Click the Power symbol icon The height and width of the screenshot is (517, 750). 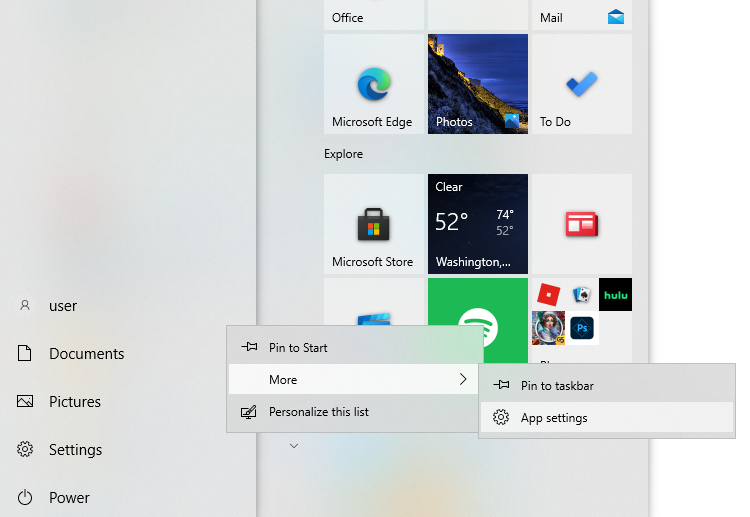pyautogui.click(x=25, y=497)
